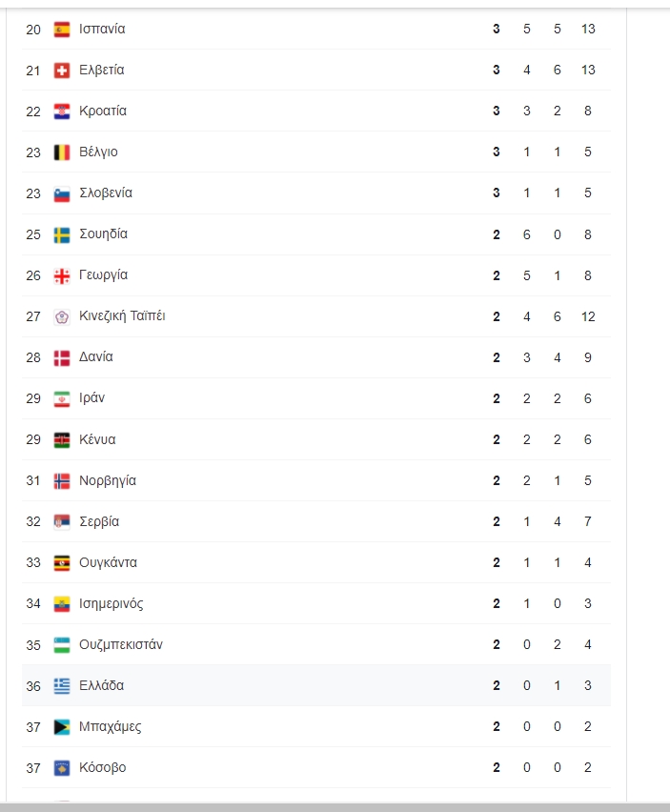Click the Greece flag icon
The width and height of the screenshot is (670, 812).
pos(62,685)
